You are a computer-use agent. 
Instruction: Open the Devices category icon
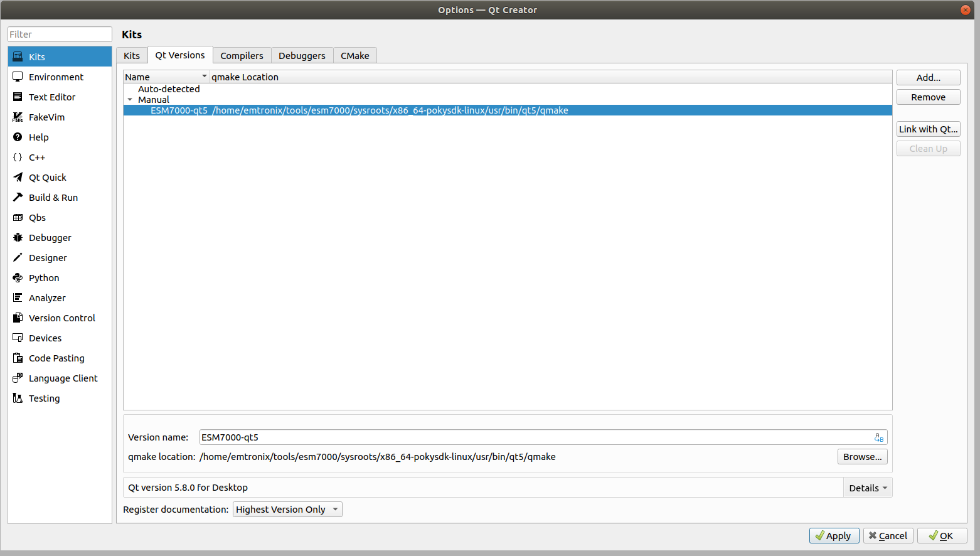pos(18,338)
